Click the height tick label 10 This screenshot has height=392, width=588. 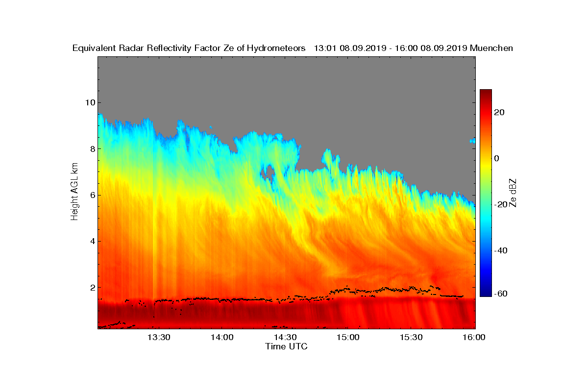pos(90,102)
